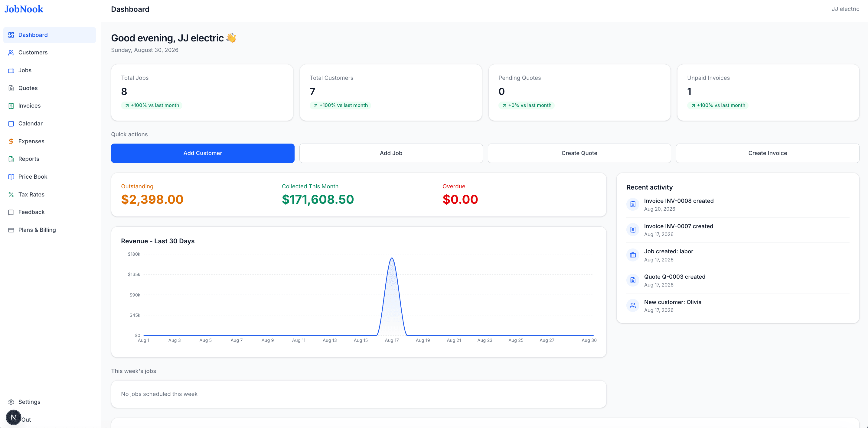Click the invoice icon beside INV-0008 activity
Viewport: 868px width, 428px height.
coord(633,204)
